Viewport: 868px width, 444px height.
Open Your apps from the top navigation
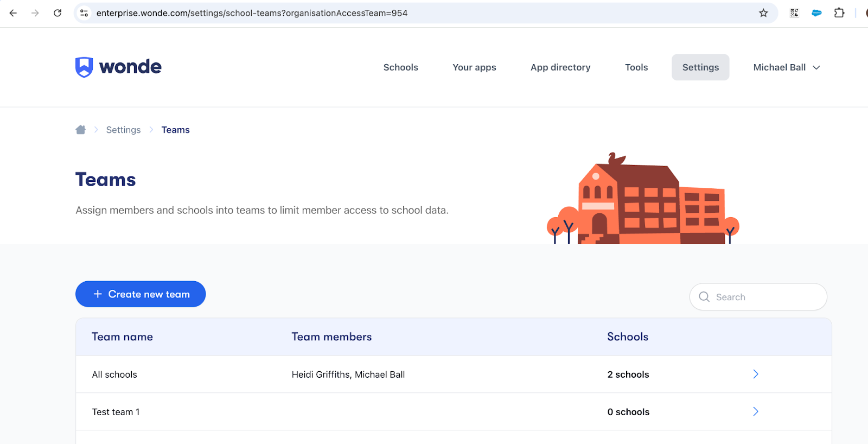(x=474, y=67)
